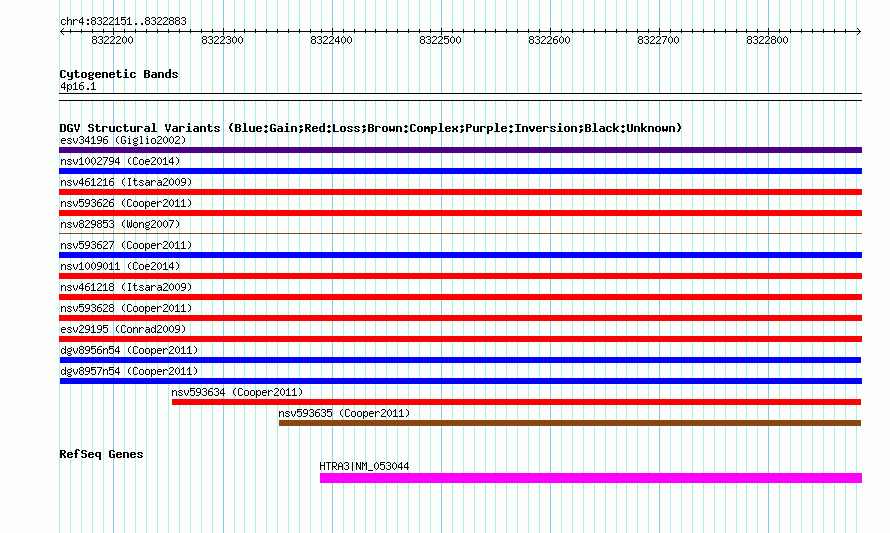Click the nsv593635 (Cooper2011) label
Image resolution: width=890 pixels, height=533 pixels.
click(x=344, y=413)
